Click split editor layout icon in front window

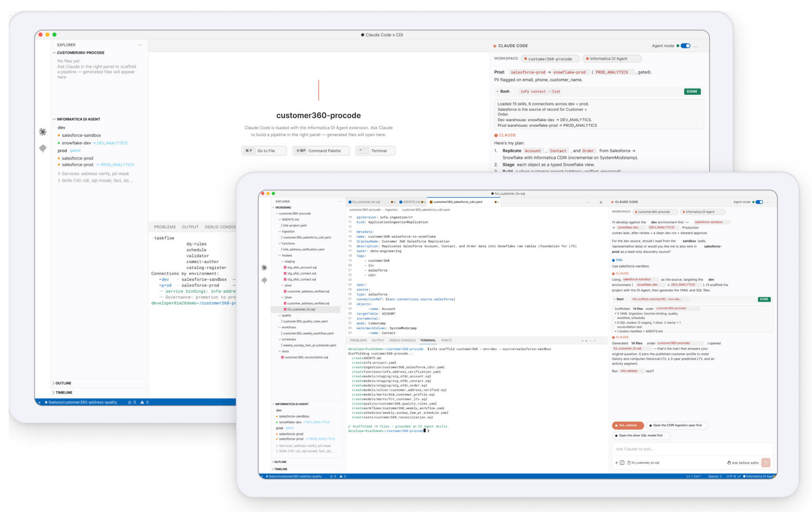click(x=601, y=202)
